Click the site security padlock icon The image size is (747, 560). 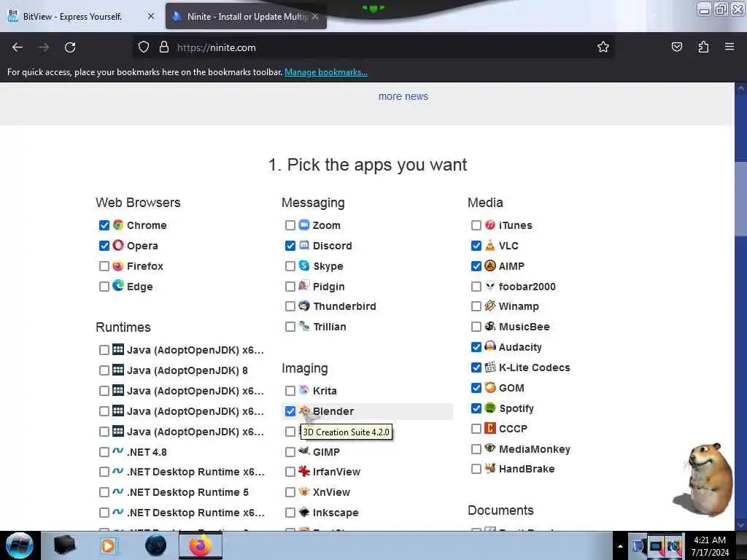(164, 47)
